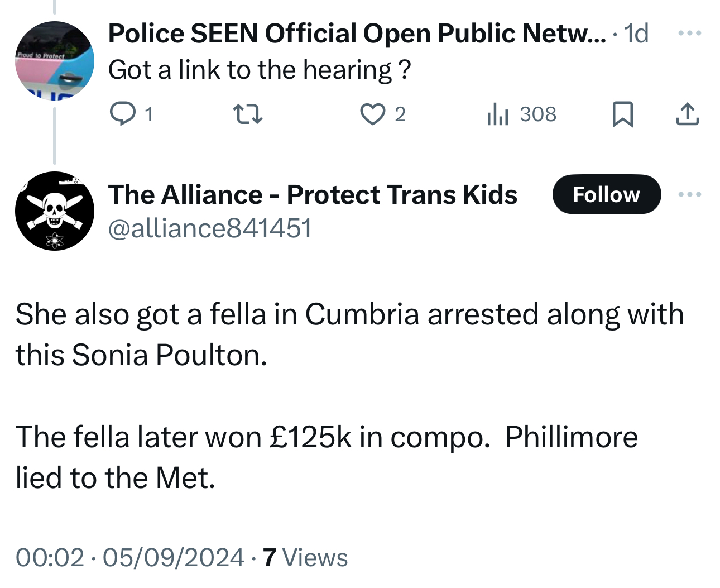Open Police SEEN profile picture

click(55, 60)
